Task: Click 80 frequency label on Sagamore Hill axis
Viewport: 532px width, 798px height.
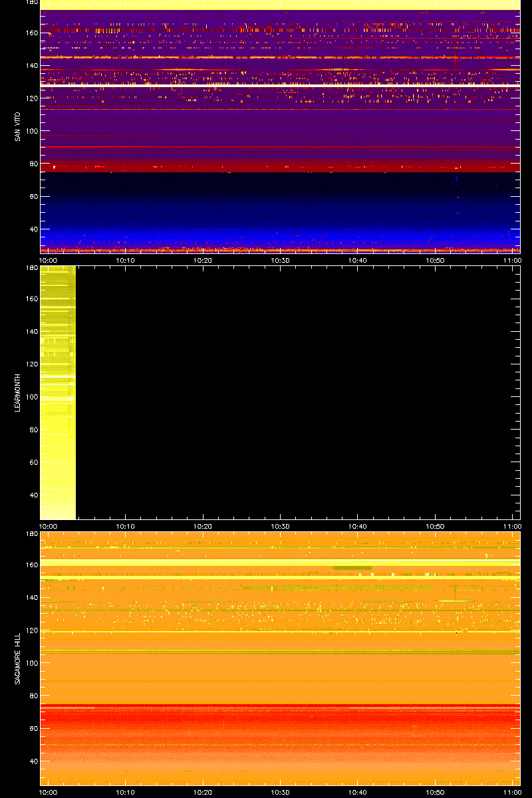Action: pos(33,696)
